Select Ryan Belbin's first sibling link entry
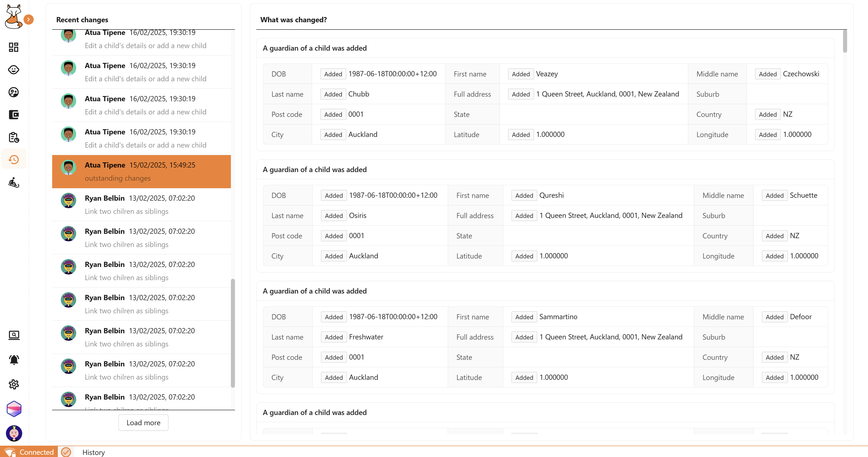Screen dimensions: 868x457 (141, 204)
